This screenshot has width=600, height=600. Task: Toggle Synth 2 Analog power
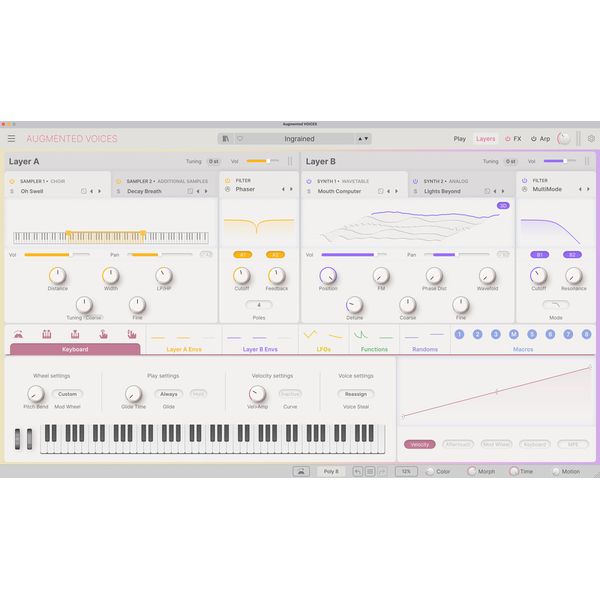click(x=415, y=181)
